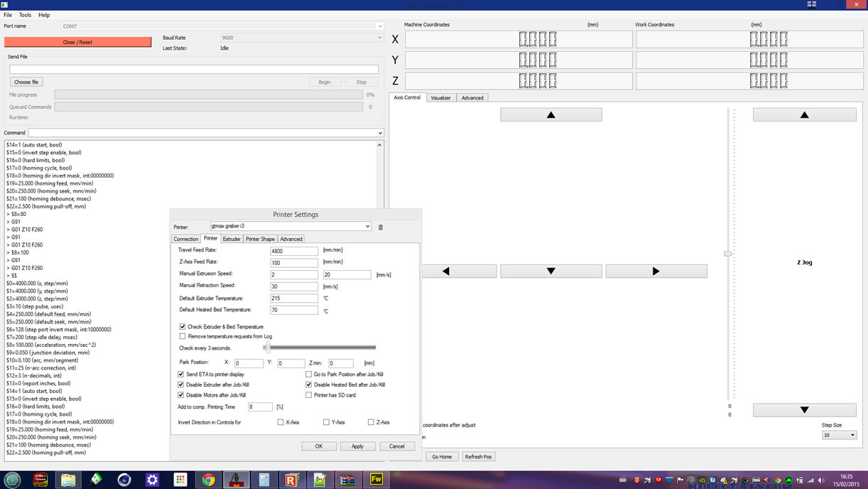Open Adobe Fireworks from the taskbar

pyautogui.click(x=376, y=480)
